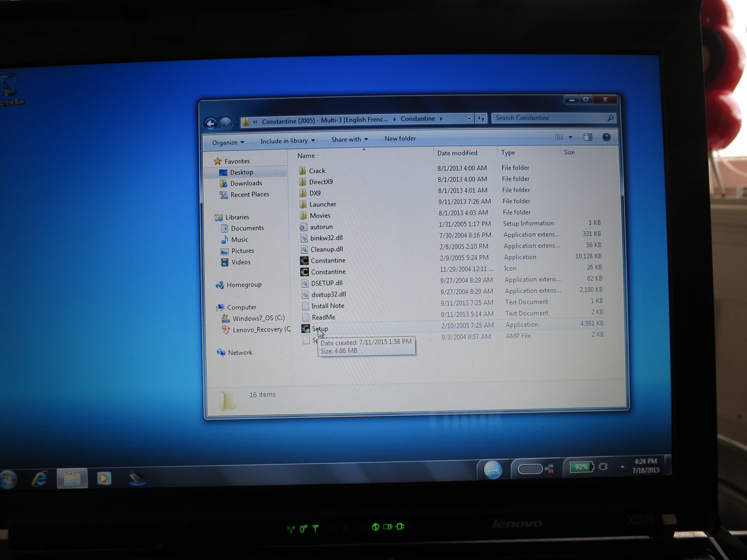The height and width of the screenshot is (560, 747).
Task: Click the forward navigation arrow
Action: 225,123
